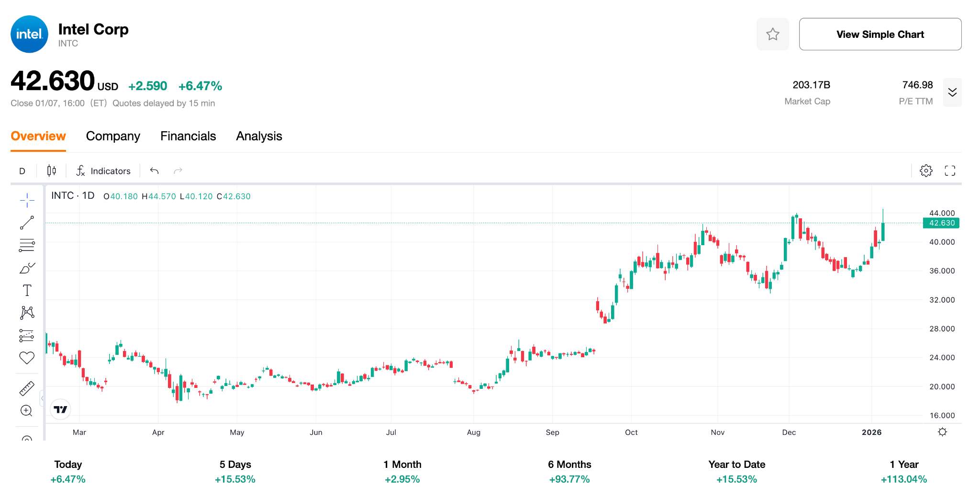Toggle fullscreen mode for the chart
Image resolution: width=980 pixels, height=499 pixels.
(x=950, y=170)
